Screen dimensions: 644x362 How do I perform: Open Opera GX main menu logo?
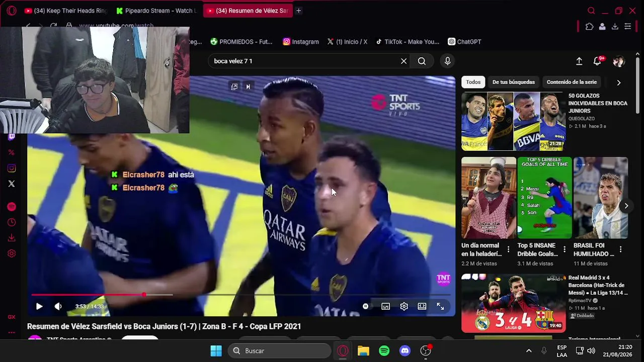coord(12,11)
